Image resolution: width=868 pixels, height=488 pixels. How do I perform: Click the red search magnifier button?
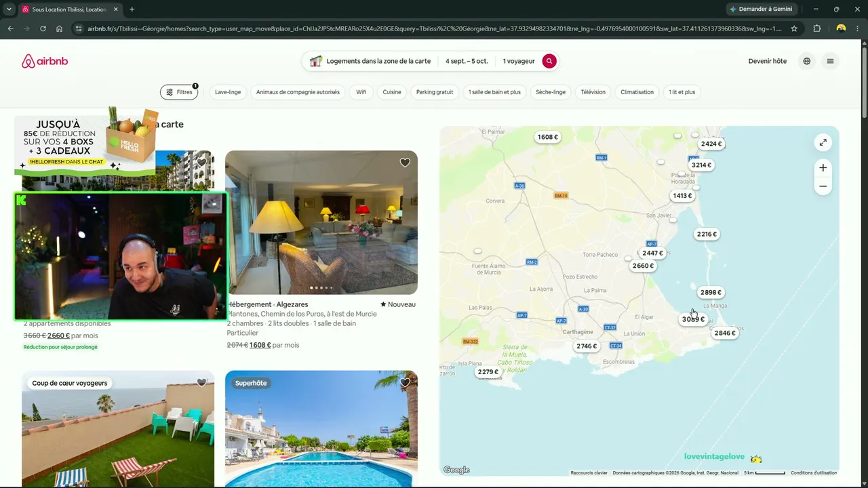pos(549,61)
